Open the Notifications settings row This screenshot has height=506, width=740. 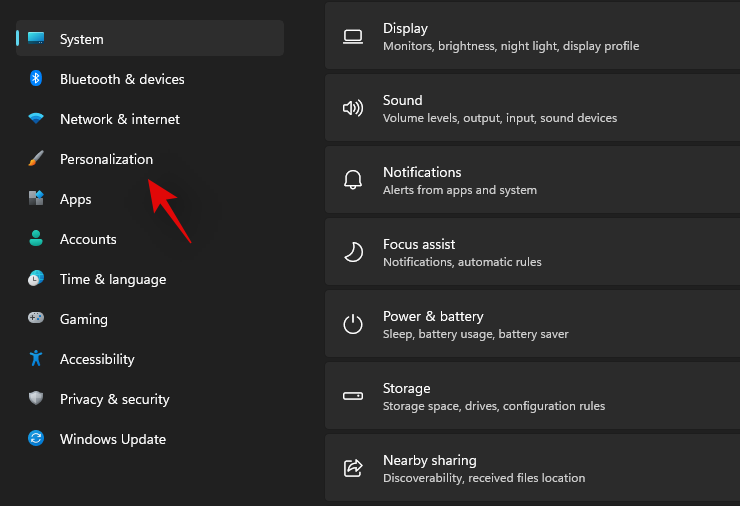[532, 181]
